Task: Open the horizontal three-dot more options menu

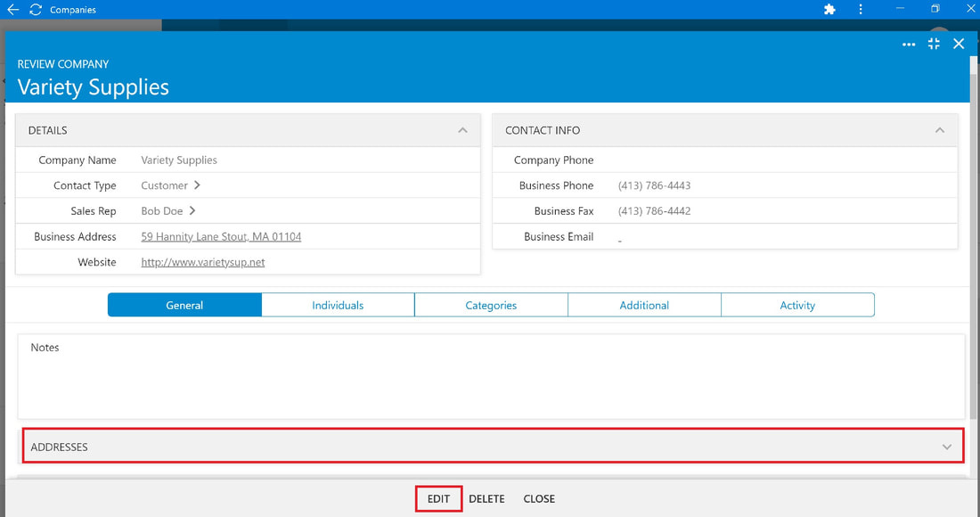Action: coord(909,44)
